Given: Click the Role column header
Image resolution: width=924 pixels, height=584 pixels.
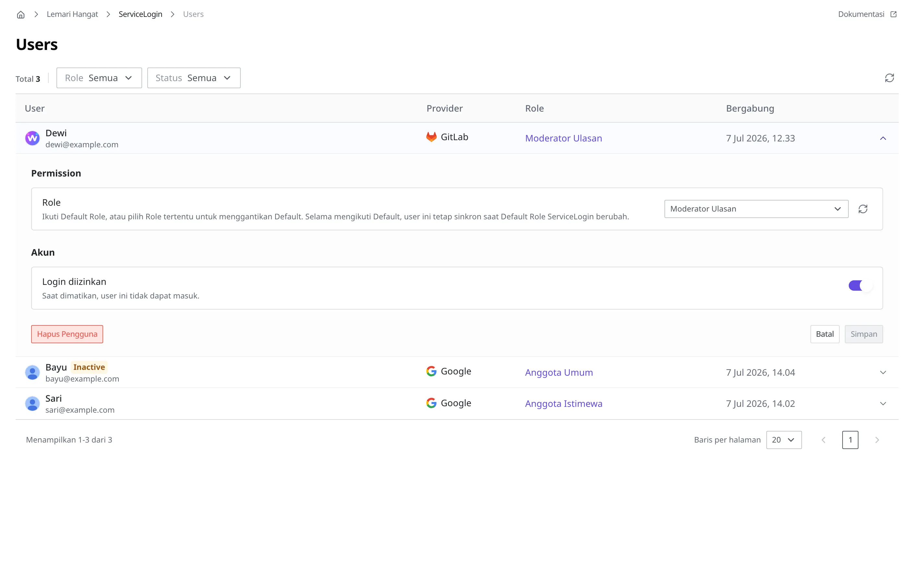Looking at the screenshot, I should 534,108.
